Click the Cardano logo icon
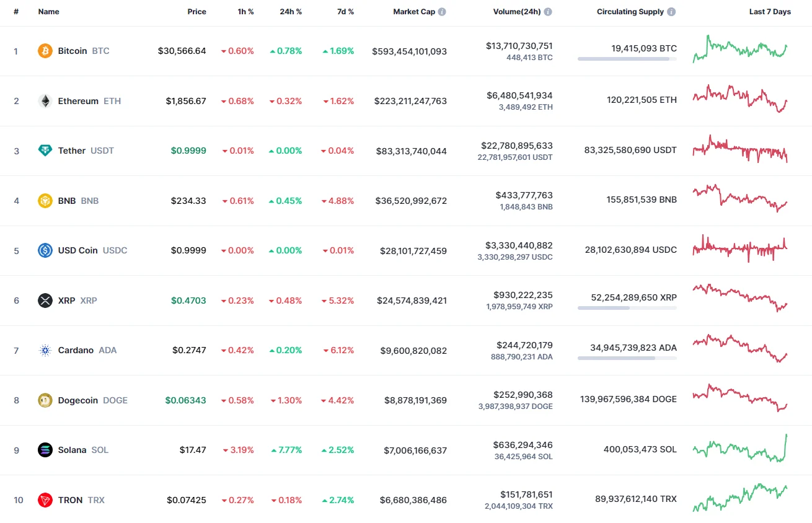Viewport: 812px width, 523px height. 45,350
